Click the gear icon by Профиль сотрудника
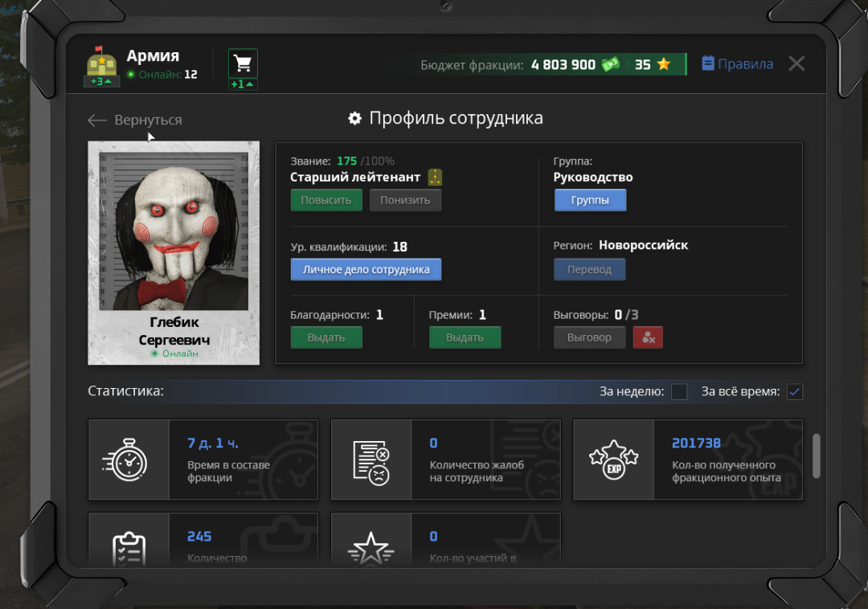 click(355, 118)
